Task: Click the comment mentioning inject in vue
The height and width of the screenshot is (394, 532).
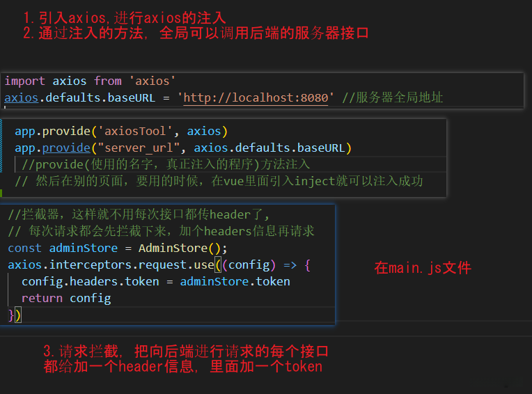Action: click(x=218, y=181)
